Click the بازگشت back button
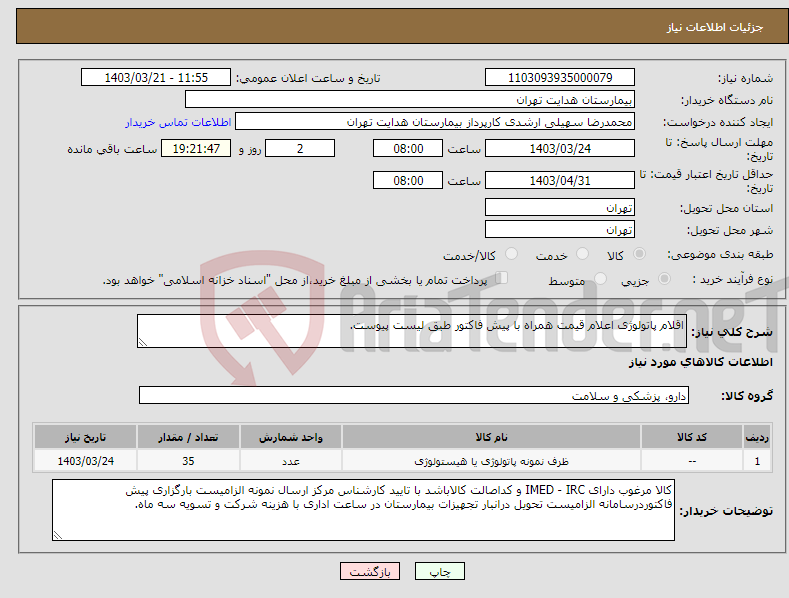This screenshot has height=598, width=789. (370, 571)
